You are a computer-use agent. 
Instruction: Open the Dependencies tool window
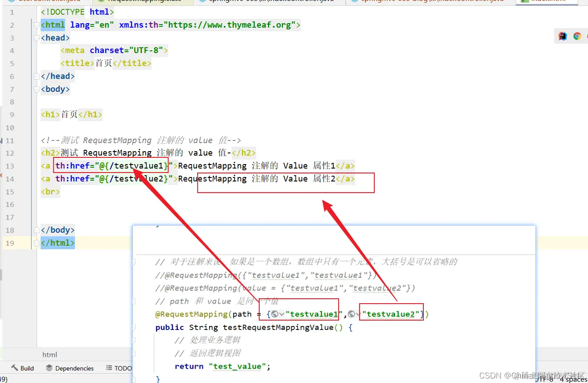[x=70, y=368]
